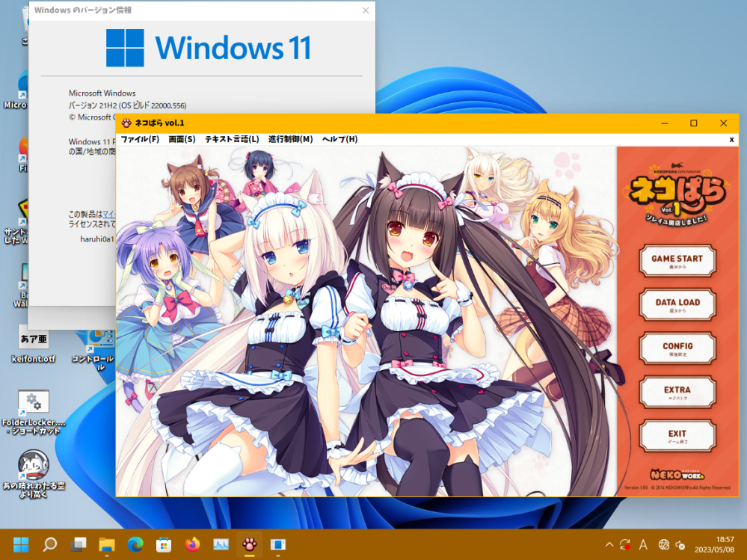747x560 pixels.
Task: Open the DATA LOAD screen
Action: (677, 304)
